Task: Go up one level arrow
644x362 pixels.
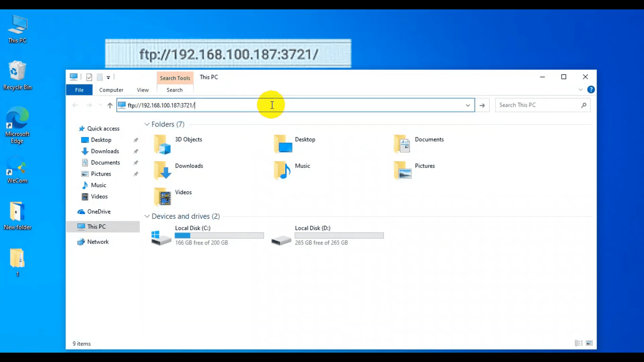Action: (110, 105)
